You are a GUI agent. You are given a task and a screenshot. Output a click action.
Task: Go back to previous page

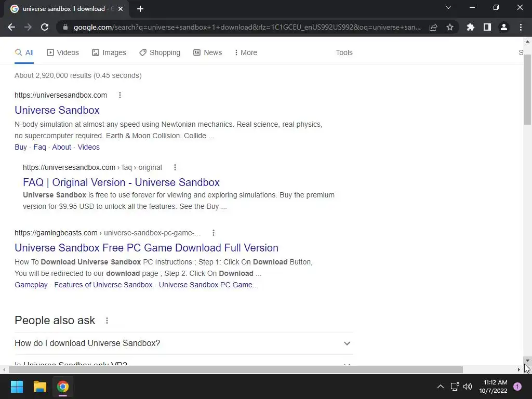[11, 27]
